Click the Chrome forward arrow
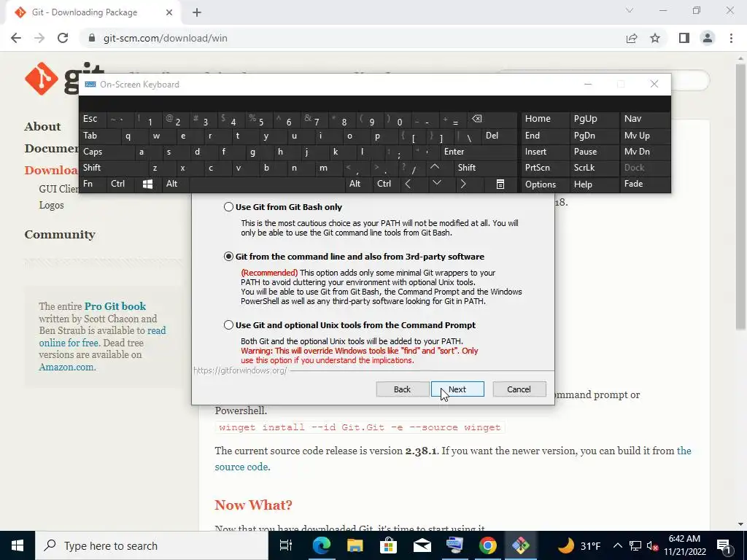 (x=39, y=38)
